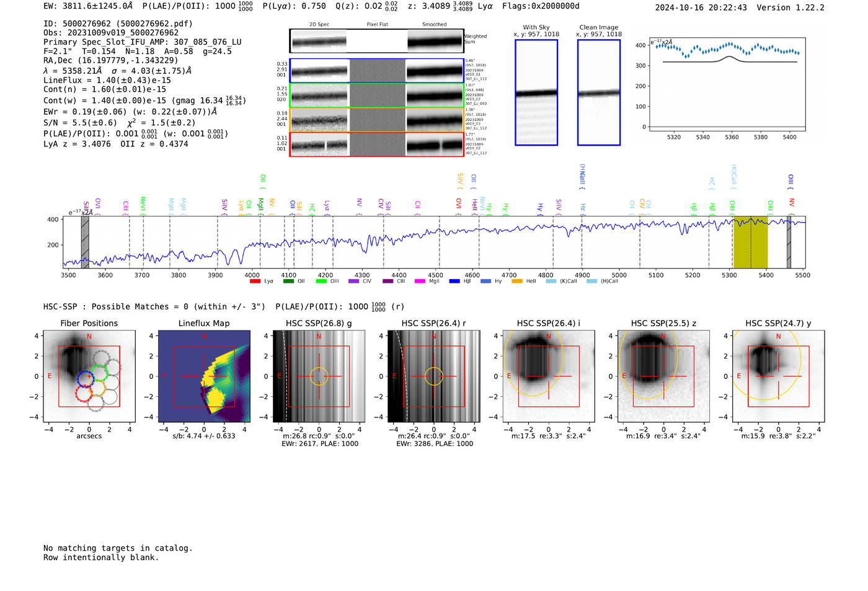Image resolution: width=868 pixels, height=591 pixels.
Task: Click the (K)CaII legend swatch
Action: click(x=551, y=282)
